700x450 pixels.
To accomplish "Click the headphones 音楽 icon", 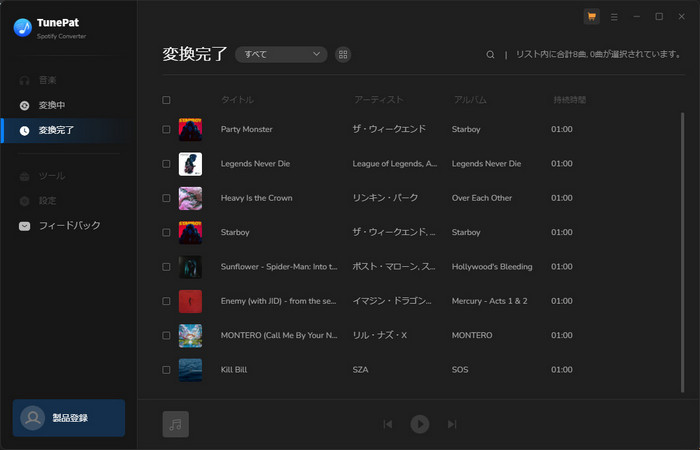I will tap(25, 80).
